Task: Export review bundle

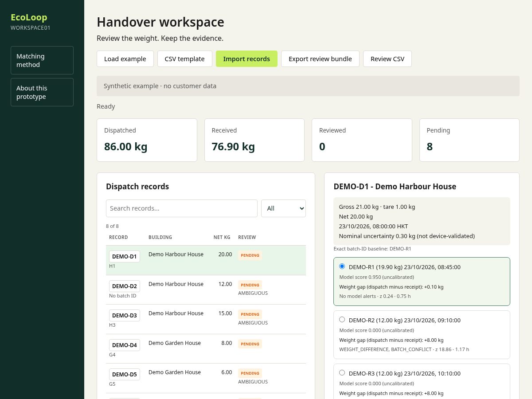Action: pos(320,59)
